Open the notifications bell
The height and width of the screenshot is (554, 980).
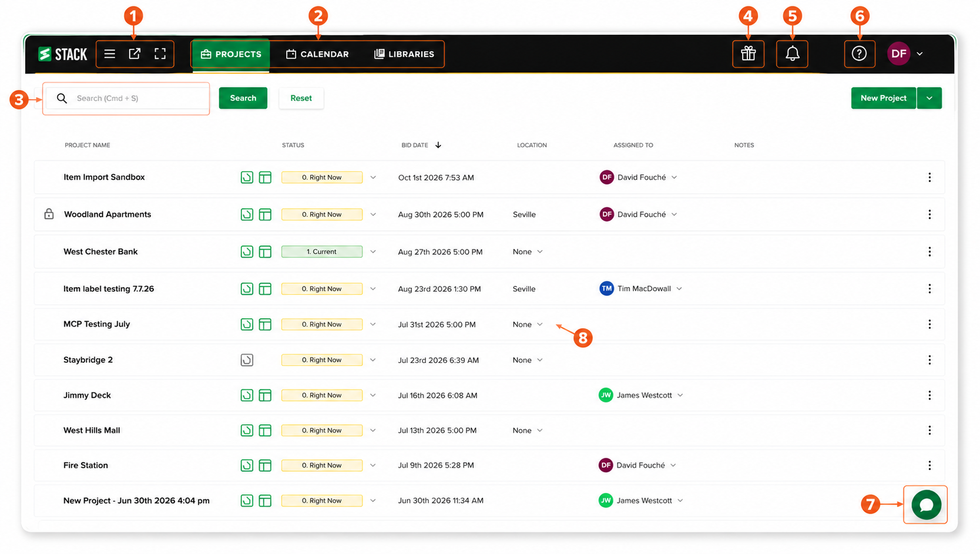coord(792,54)
